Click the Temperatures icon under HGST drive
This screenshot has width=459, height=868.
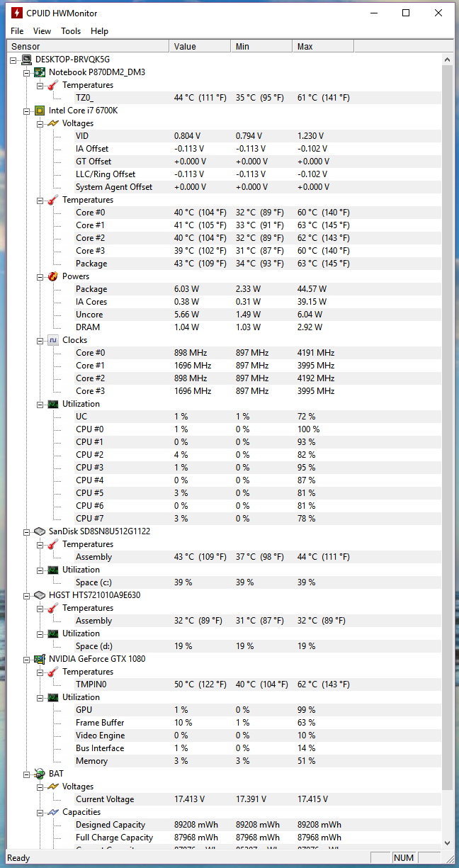(x=54, y=608)
